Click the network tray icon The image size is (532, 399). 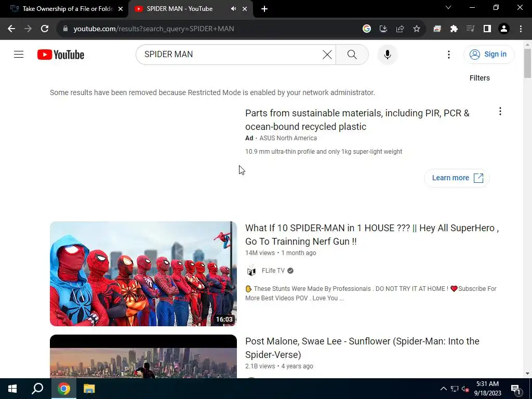[x=454, y=389]
